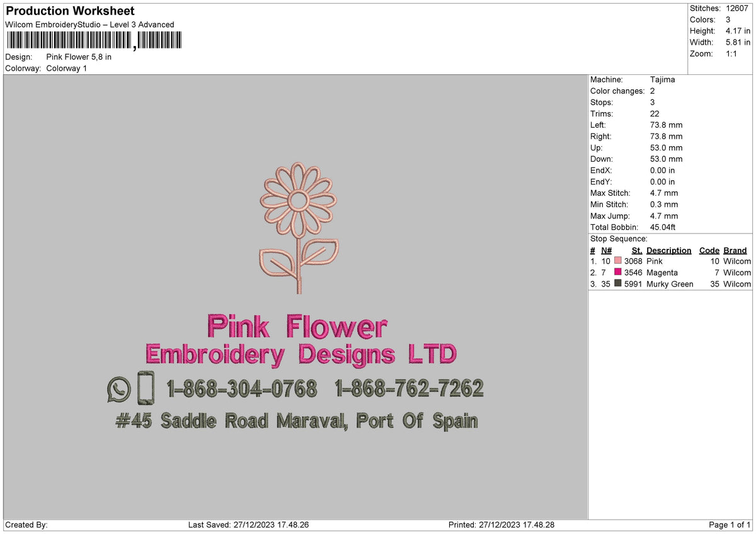
Task: Click the 'Description' column header
Action: (x=669, y=250)
